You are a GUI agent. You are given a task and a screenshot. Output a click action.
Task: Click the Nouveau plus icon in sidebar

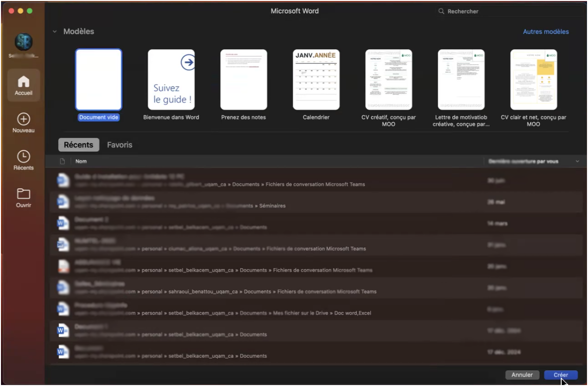point(23,120)
